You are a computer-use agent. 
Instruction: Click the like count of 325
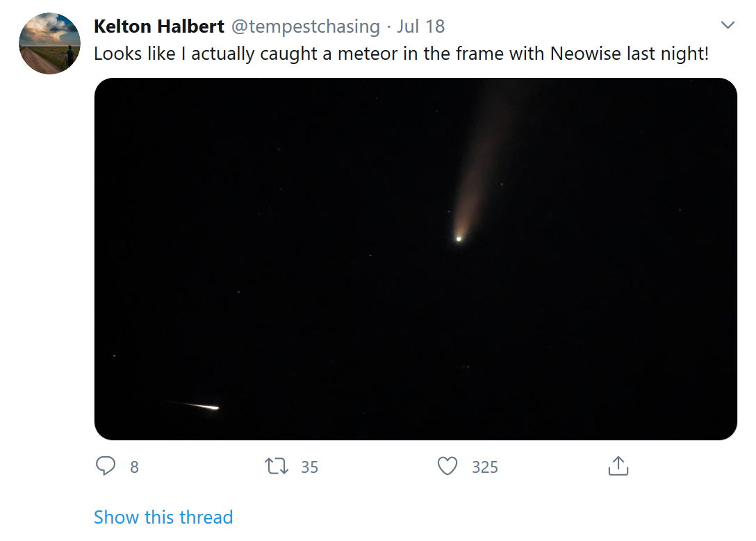485,467
